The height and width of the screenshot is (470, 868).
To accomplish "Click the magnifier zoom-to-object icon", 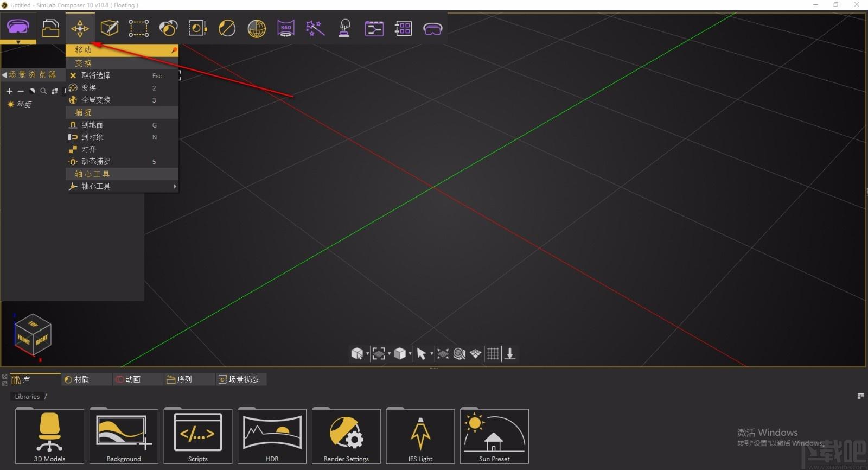I will 459,354.
